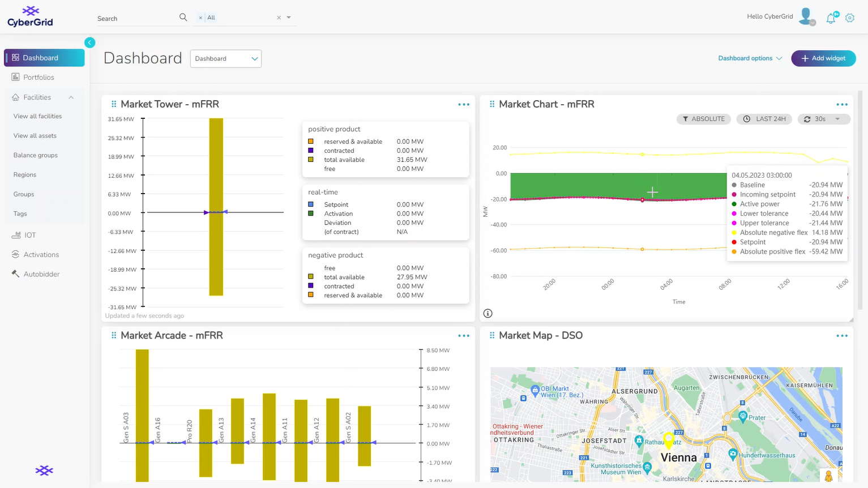Click the notification bell icon
The image size is (868, 488).
(831, 18)
